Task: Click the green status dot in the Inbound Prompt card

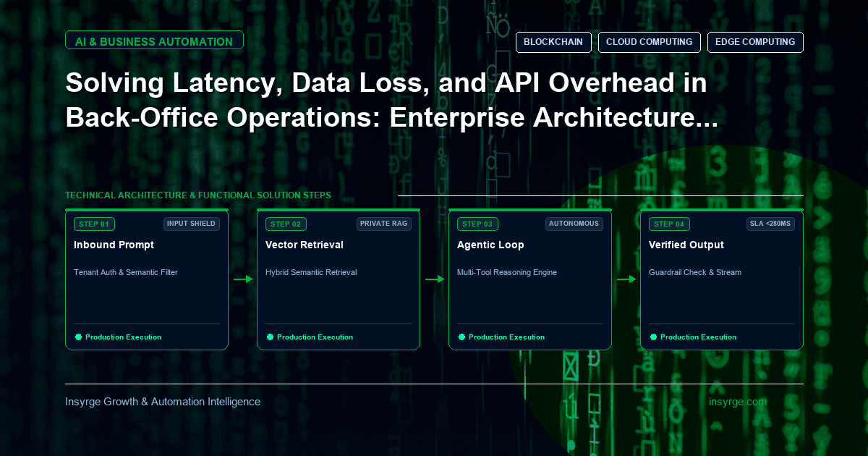Action: coord(78,337)
